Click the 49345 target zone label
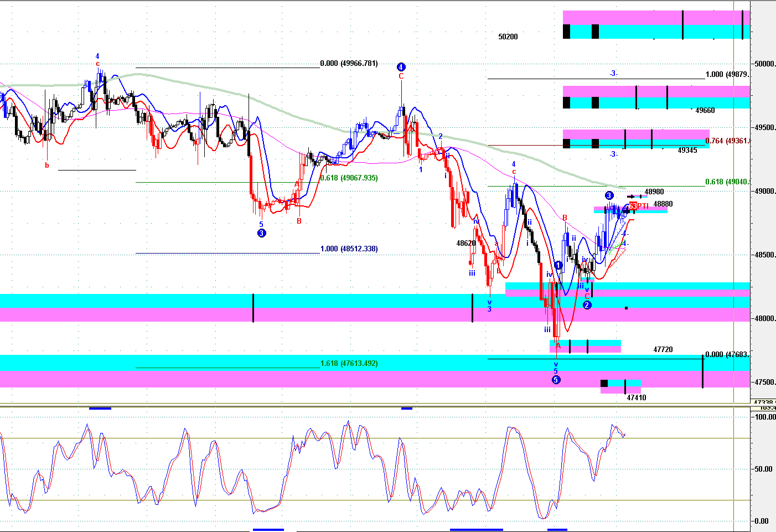This screenshot has height=532, width=776. 687,151
